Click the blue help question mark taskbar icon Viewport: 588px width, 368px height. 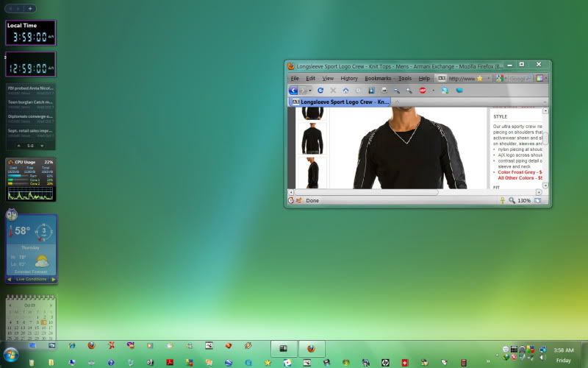[x=111, y=363]
